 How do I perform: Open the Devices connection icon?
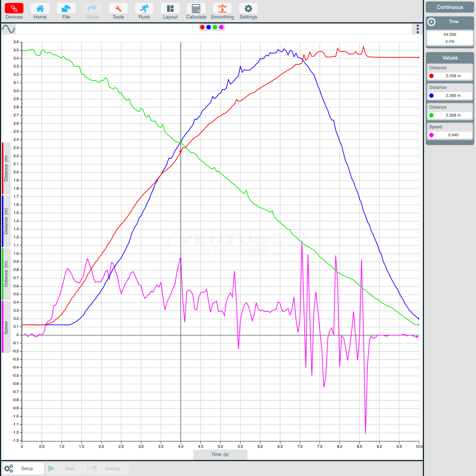[x=14, y=9]
